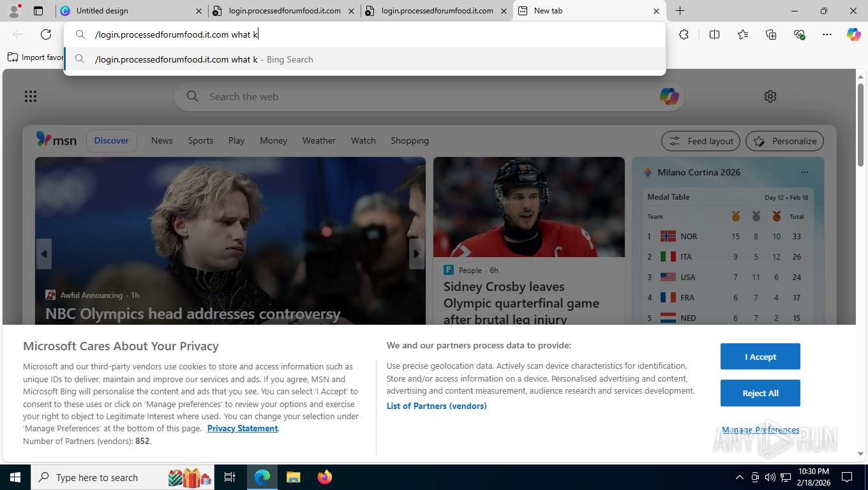Viewport: 868px width, 490px height.
Task: Open Task View on the taskbar
Action: [230, 477]
